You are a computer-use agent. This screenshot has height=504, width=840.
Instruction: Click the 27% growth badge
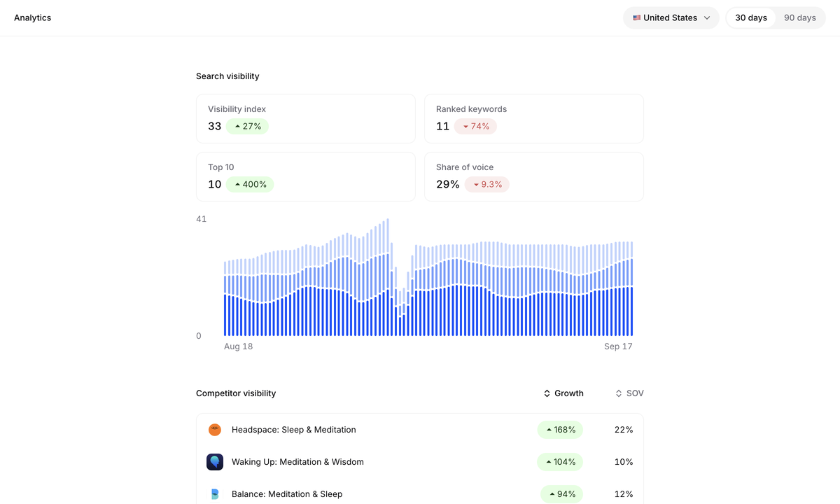tap(247, 127)
